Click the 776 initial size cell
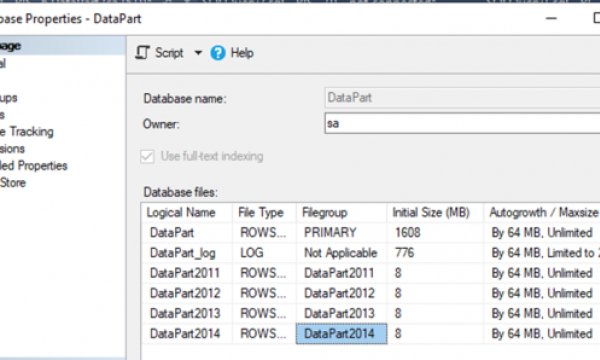600x360 pixels. point(435,253)
